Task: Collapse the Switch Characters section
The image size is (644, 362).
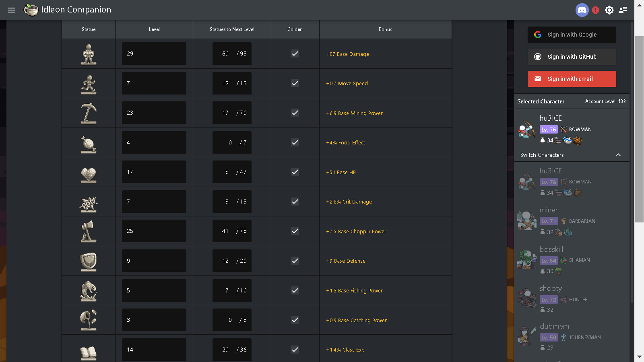Action: tap(618, 155)
